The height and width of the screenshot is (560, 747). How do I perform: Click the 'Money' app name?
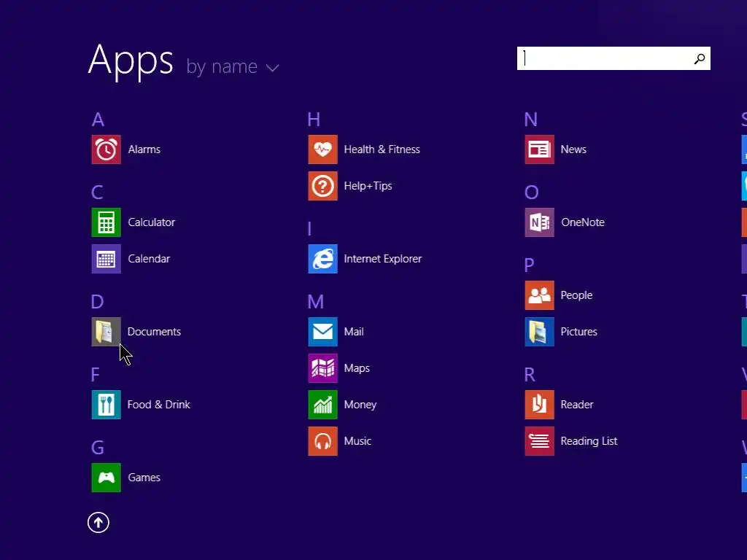(360, 405)
